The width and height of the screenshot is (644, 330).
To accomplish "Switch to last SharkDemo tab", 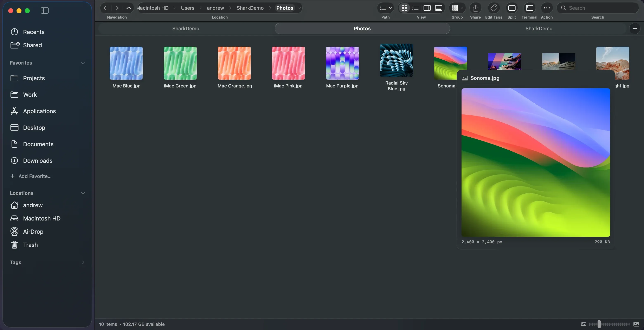I will tap(539, 28).
